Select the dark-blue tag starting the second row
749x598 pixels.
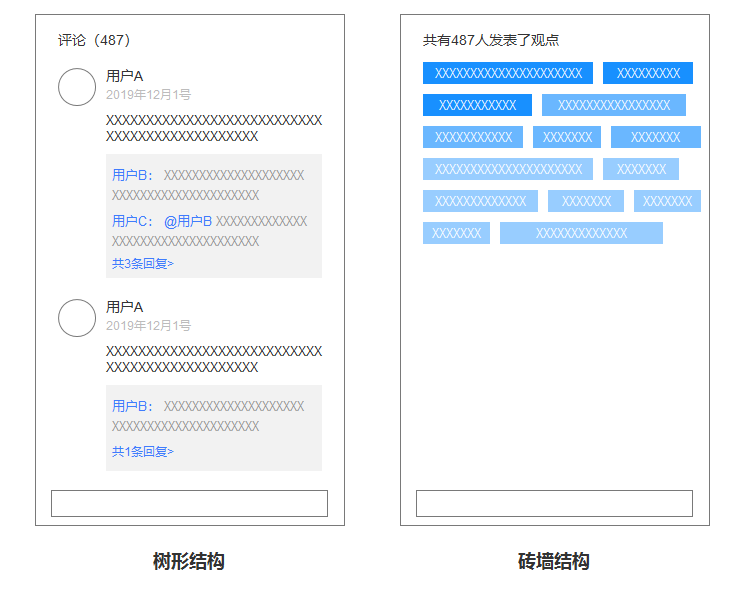477,105
